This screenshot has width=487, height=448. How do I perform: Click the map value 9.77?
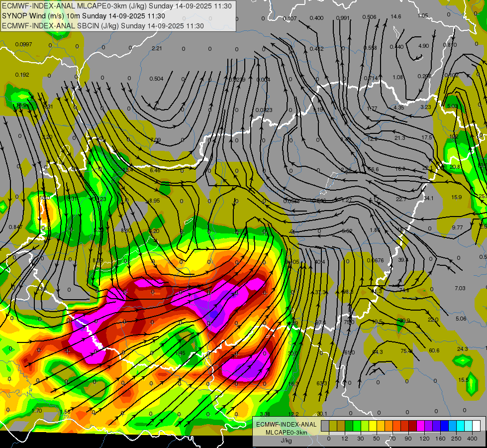[x=457, y=228]
